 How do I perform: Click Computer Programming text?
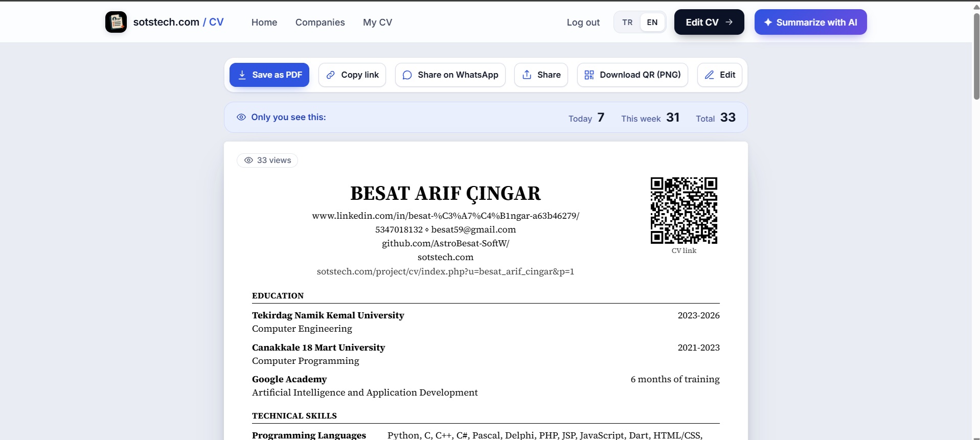[306, 361]
